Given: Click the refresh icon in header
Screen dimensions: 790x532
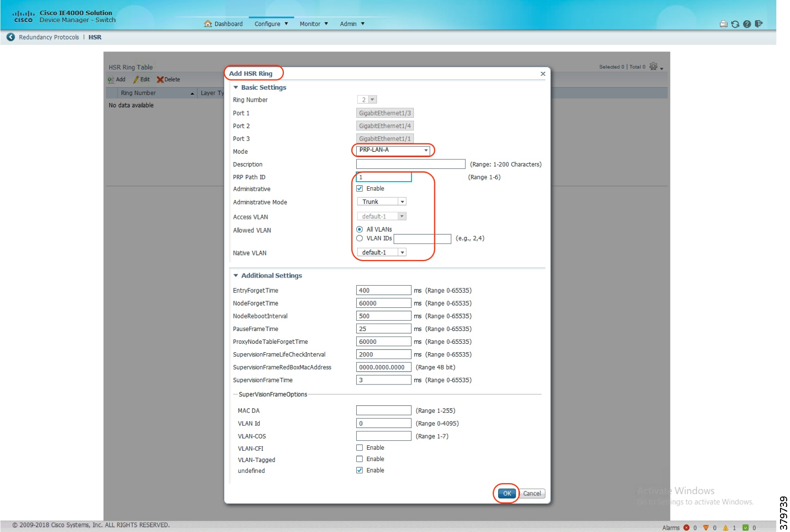Looking at the screenshot, I should pos(735,24).
